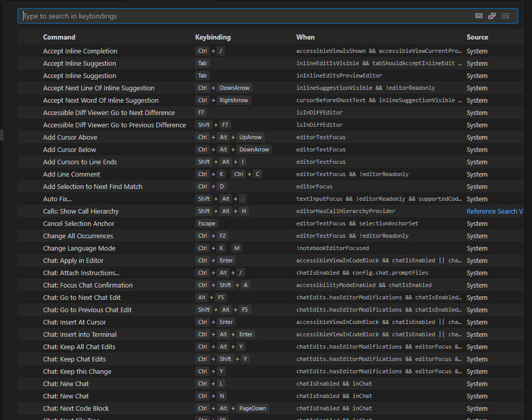Click the Ctrl+L keybinding for New Chat
This screenshot has width=532, height=420.
click(x=211, y=384)
